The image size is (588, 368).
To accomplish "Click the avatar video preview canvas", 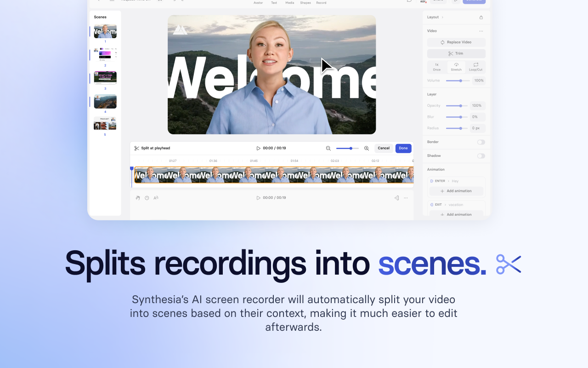I will click(272, 75).
